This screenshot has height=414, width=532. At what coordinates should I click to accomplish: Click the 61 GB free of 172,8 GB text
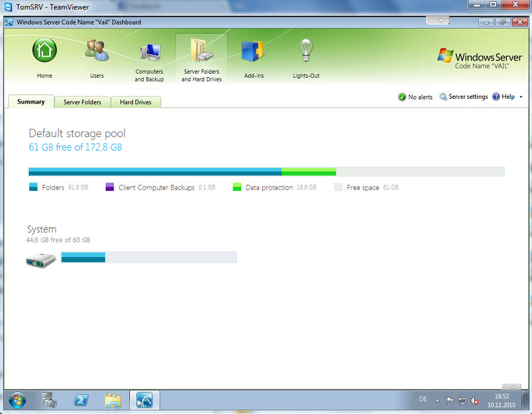pos(75,147)
